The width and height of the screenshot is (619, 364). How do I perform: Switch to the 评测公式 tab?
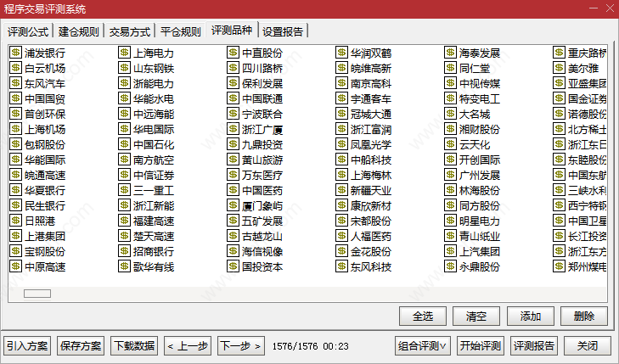(x=28, y=31)
